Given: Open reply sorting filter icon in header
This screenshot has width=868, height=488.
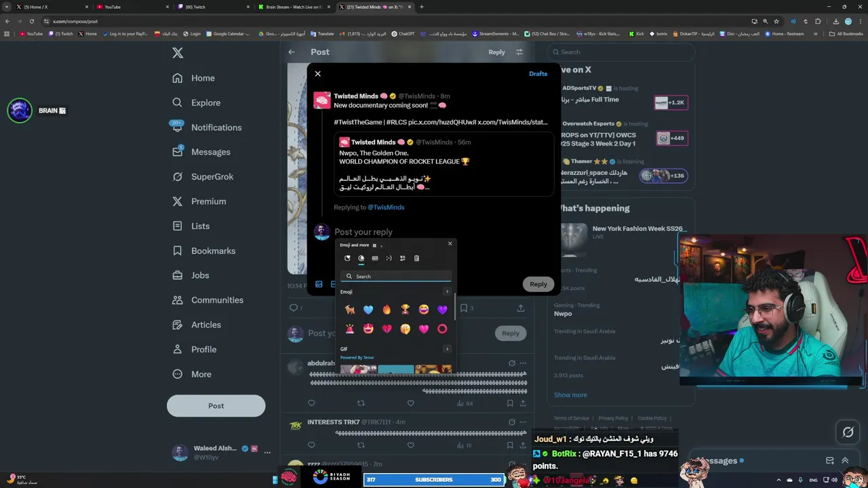Looking at the screenshot, I should [x=519, y=52].
